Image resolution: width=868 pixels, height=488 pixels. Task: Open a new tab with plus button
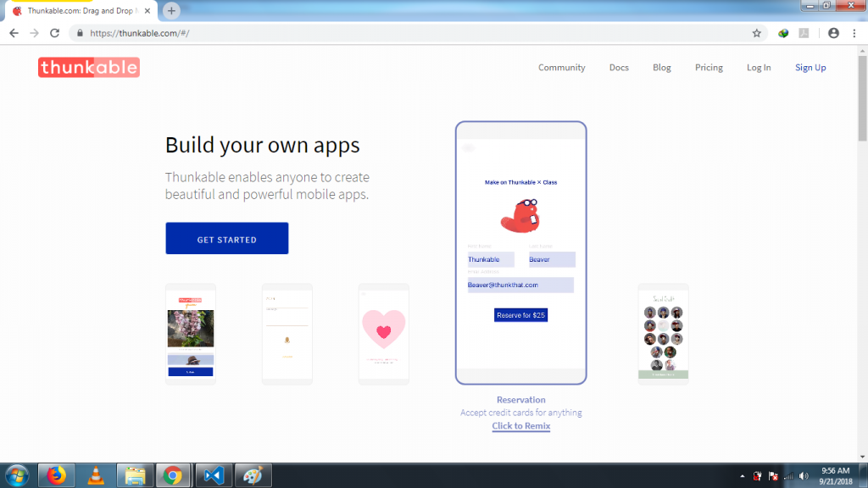point(171,10)
